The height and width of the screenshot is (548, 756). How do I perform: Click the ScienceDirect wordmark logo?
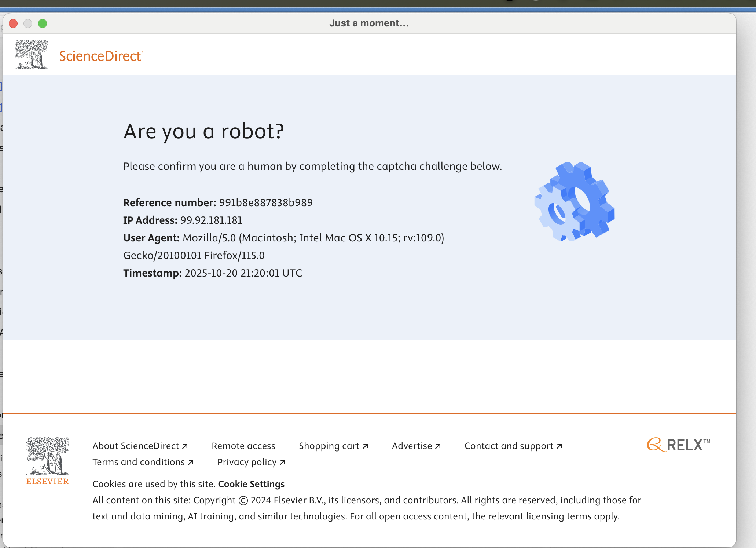101,56
